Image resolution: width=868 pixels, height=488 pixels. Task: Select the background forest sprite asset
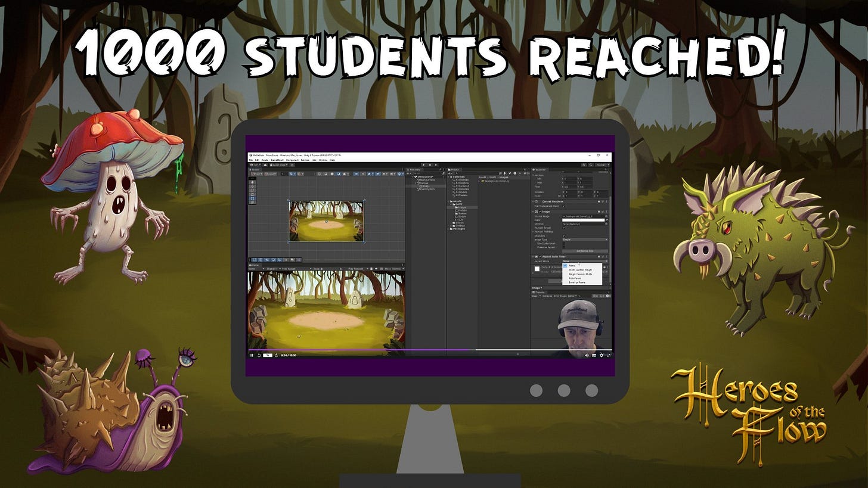497,181
